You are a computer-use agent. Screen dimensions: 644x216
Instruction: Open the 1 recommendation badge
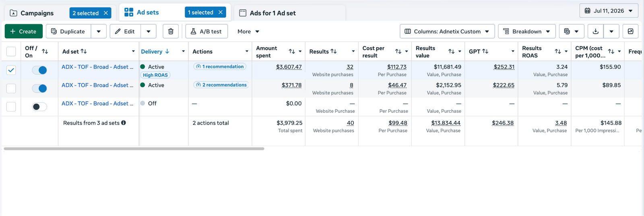(220, 66)
